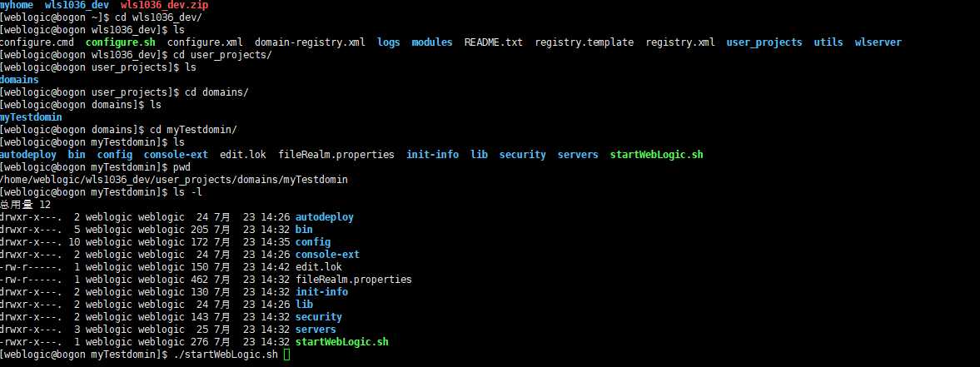Viewport: 980px width, 367px height.
Task: Click the typed ./startWebLogic.sh command
Action: pos(226,355)
